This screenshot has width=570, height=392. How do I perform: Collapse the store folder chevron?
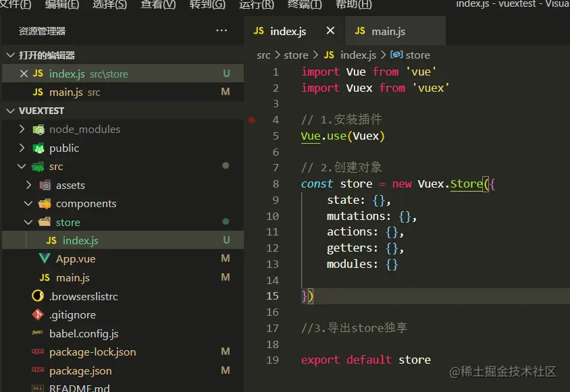[28, 222]
